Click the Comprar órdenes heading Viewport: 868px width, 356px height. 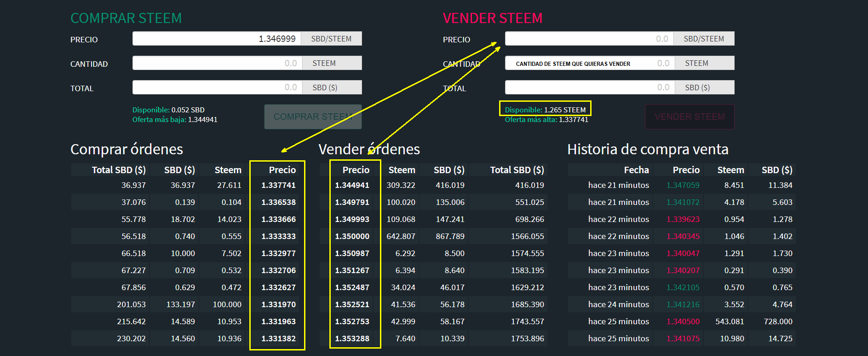126,149
